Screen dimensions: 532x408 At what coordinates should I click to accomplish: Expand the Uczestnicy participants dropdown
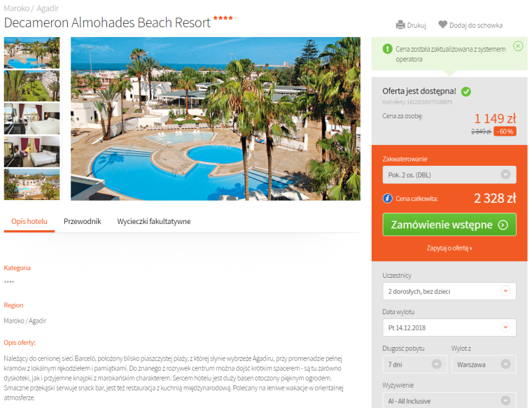(x=449, y=291)
